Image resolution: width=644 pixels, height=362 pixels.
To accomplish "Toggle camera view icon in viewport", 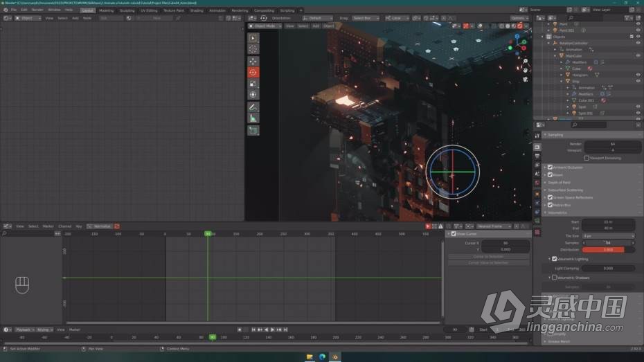I will pos(526,79).
